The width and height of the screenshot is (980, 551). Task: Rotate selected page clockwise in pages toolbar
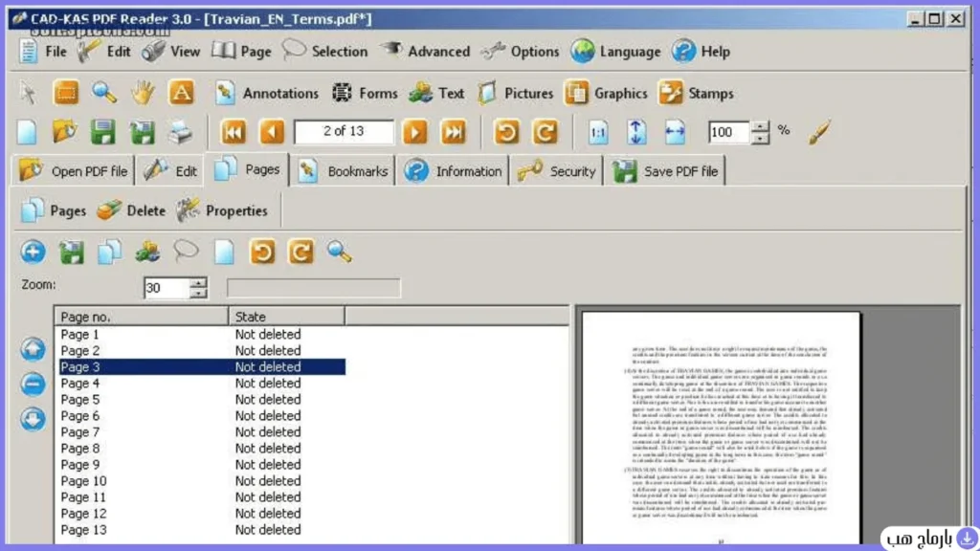point(301,252)
